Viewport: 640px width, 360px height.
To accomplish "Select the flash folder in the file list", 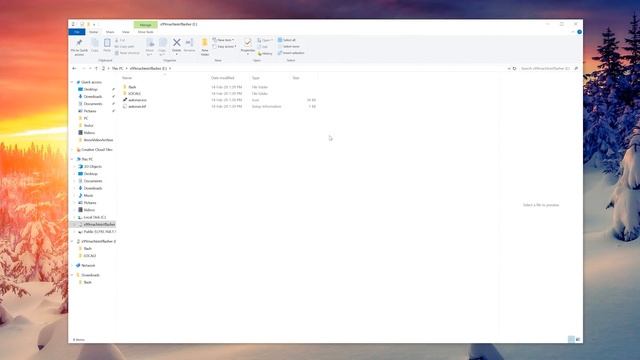I will tap(132, 87).
